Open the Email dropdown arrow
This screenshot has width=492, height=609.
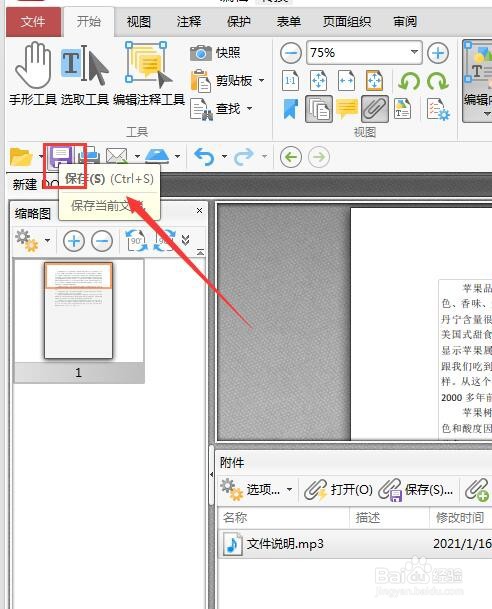coord(137,156)
